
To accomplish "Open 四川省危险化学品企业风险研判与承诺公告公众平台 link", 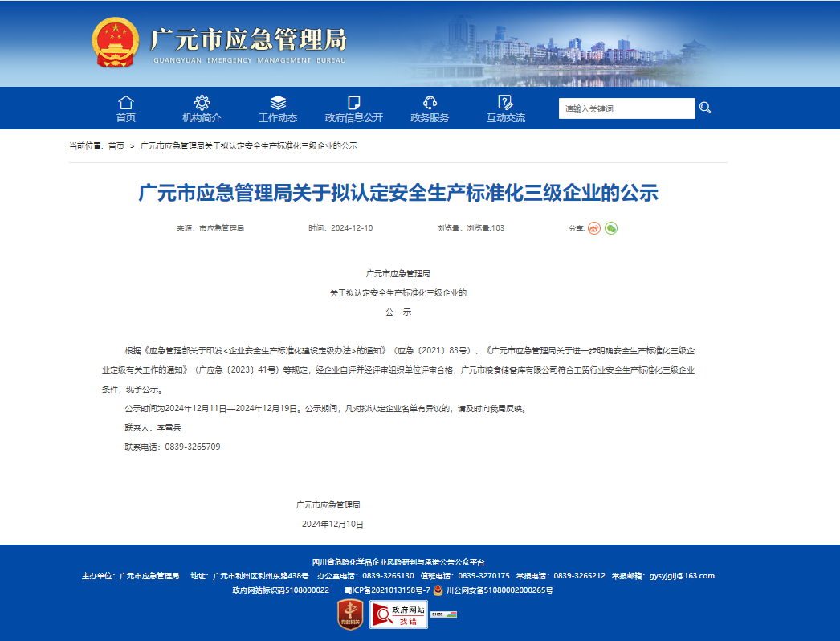I will pos(398,562).
